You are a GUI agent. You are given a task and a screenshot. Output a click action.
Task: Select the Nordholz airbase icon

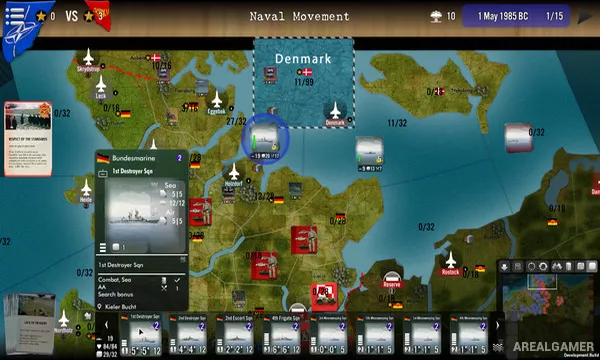click(64, 321)
